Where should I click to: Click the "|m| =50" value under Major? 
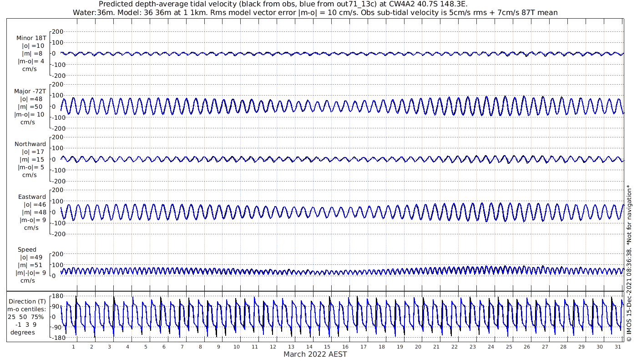click(x=32, y=106)
